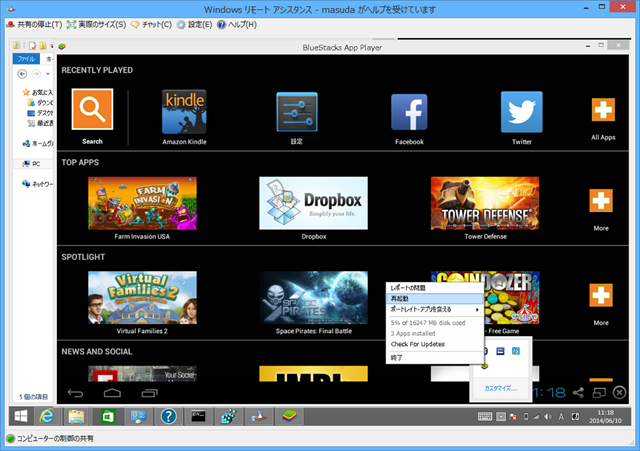Open the orange Search app icon
The width and height of the screenshot is (640, 451).
[92, 111]
